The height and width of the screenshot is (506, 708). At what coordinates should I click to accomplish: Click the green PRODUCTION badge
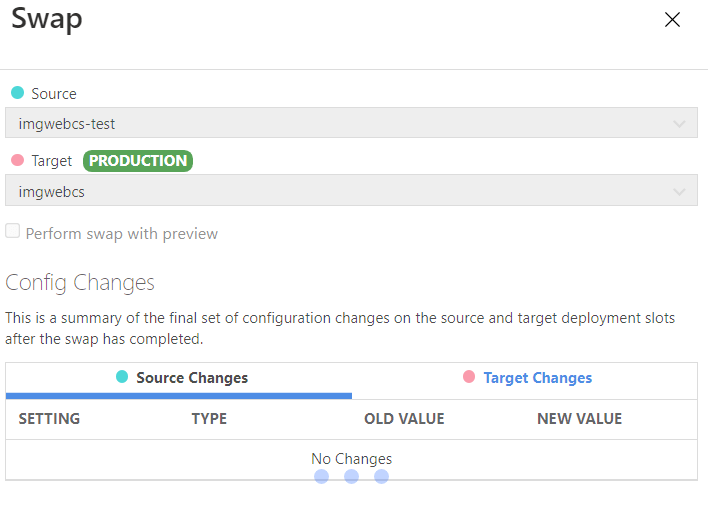tap(138, 160)
